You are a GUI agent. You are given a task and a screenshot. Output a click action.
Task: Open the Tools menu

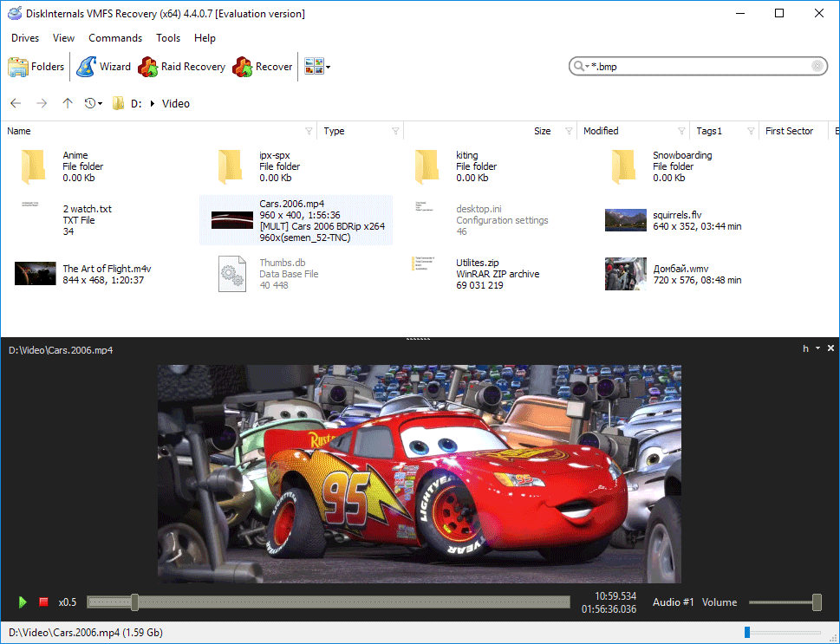(168, 38)
